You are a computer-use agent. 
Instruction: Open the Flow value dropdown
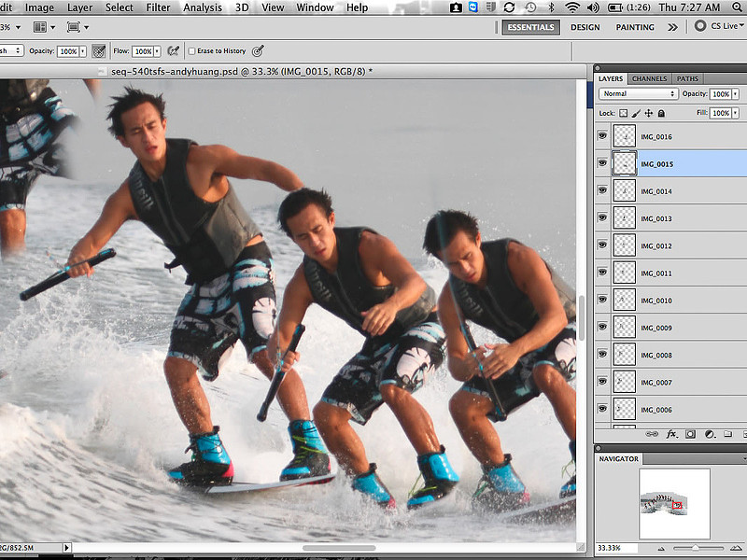(x=155, y=49)
